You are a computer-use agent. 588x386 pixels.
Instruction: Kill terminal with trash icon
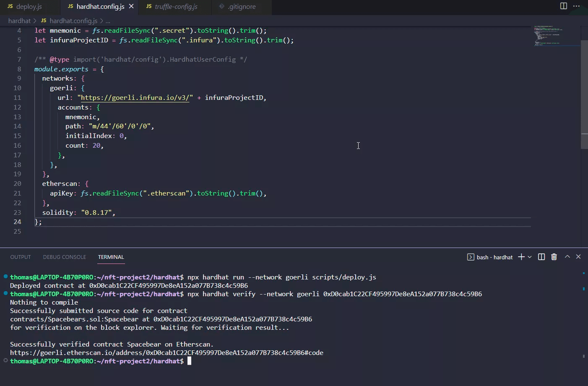[x=554, y=257]
